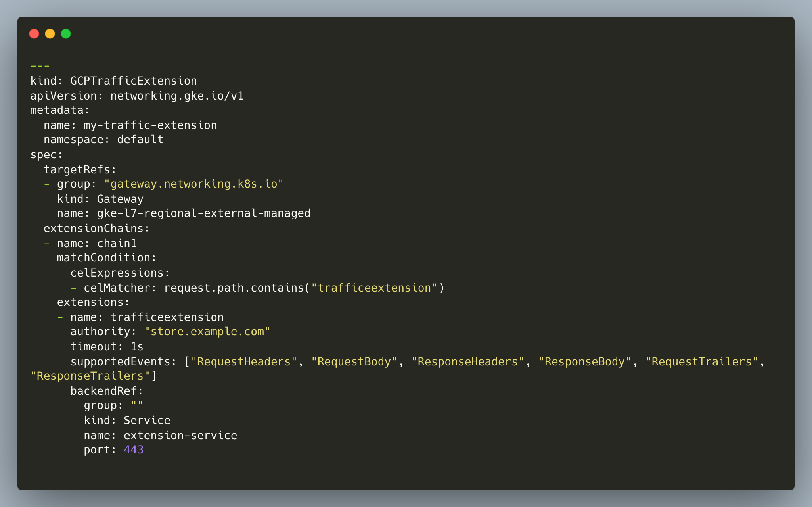Click the green maximize window dot
Viewport: 812px width, 507px height.
point(66,34)
